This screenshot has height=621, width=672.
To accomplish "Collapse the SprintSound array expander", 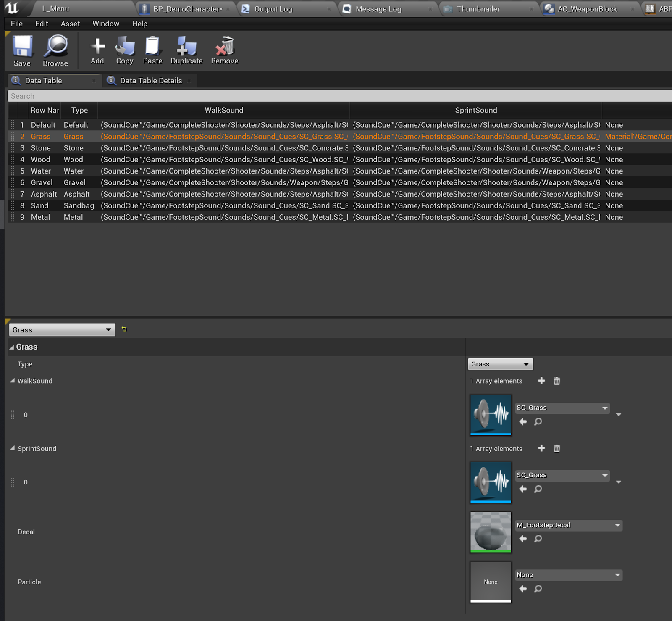I will coord(12,448).
